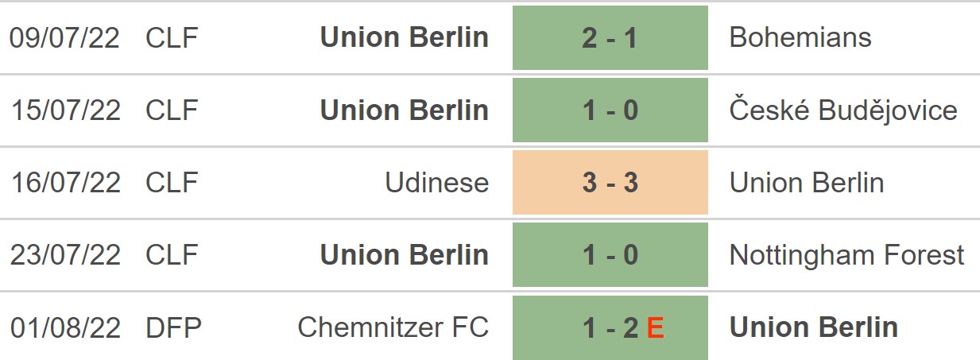Click the 1 - 2 score box

point(610,327)
